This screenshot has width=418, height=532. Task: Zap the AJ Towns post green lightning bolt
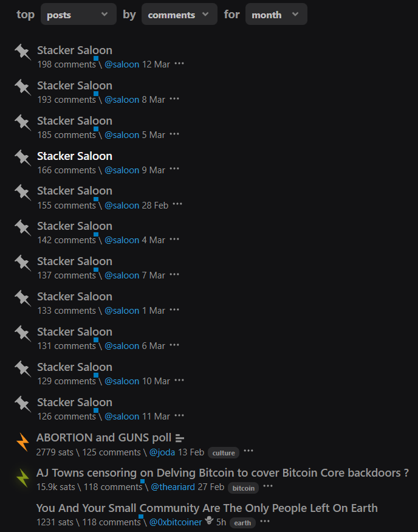22,478
